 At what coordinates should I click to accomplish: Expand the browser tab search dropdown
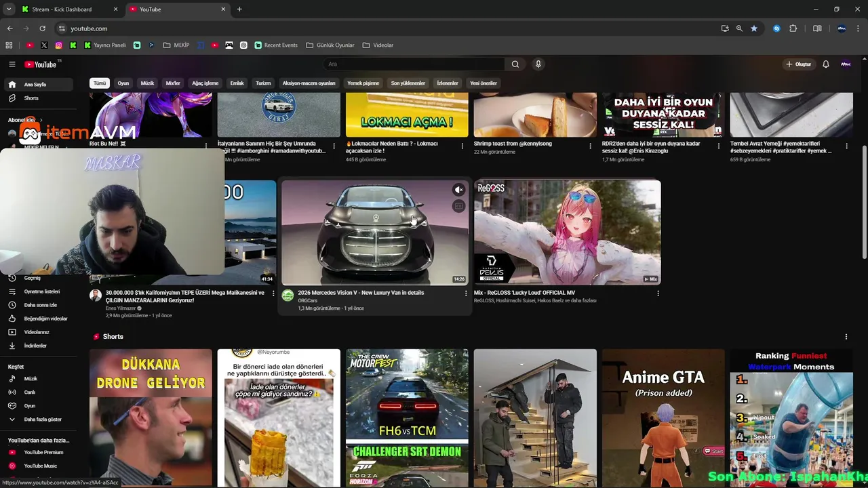(x=9, y=9)
